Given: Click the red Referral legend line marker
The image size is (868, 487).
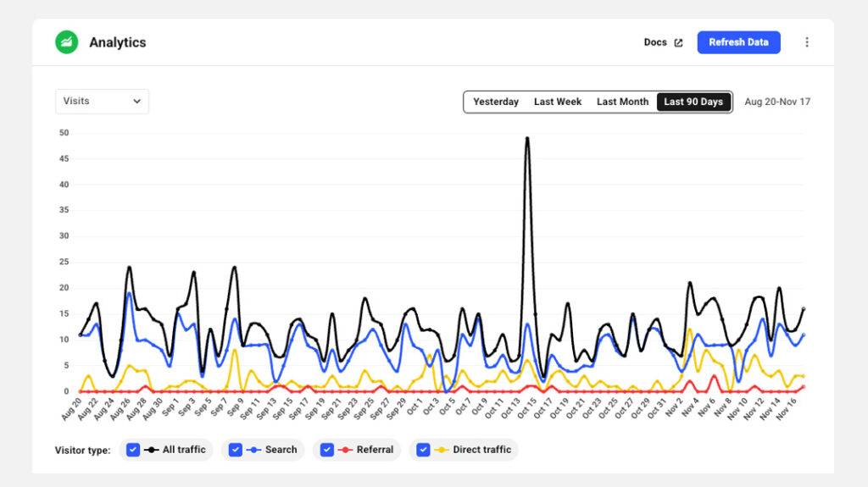Looking at the screenshot, I should pyautogui.click(x=345, y=450).
